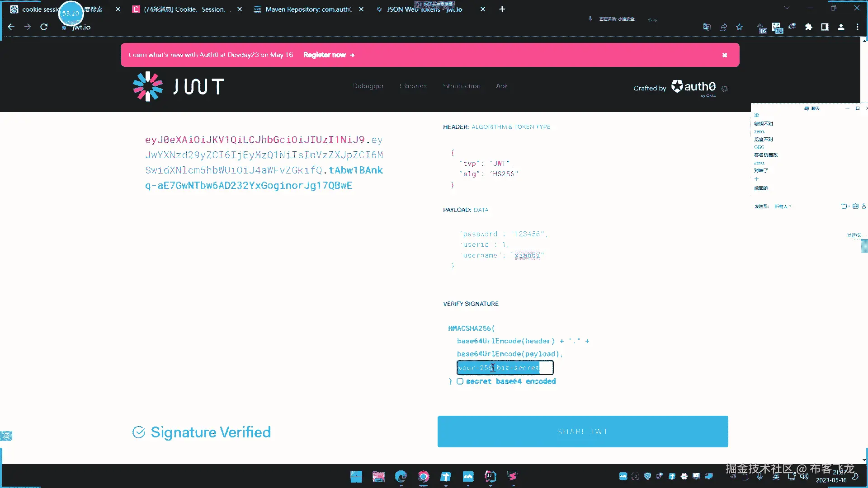Click the share page icon
The height and width of the screenshot is (488, 868).
click(x=723, y=27)
